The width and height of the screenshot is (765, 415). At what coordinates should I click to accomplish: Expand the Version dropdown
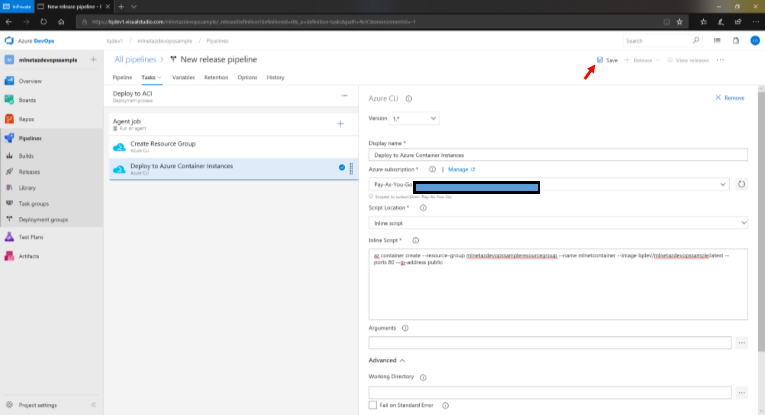pos(416,118)
